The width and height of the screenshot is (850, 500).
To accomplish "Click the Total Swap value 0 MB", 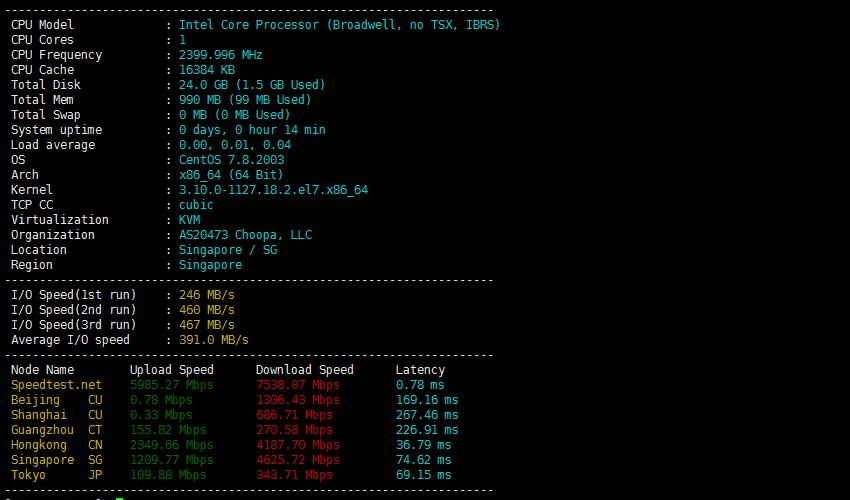I will click(193, 115).
